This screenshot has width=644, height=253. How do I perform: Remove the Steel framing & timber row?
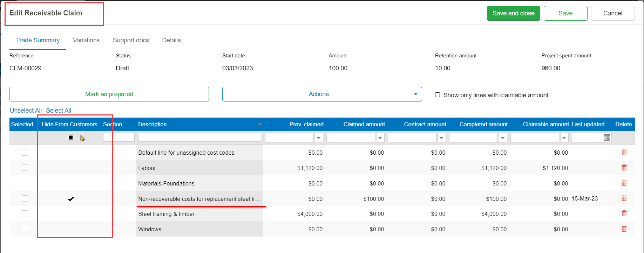tap(624, 213)
